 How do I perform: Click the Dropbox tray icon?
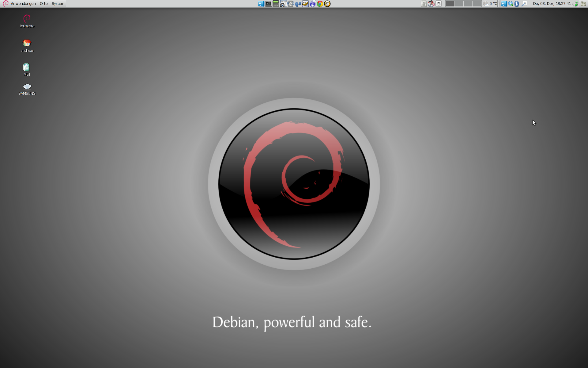tap(511, 4)
